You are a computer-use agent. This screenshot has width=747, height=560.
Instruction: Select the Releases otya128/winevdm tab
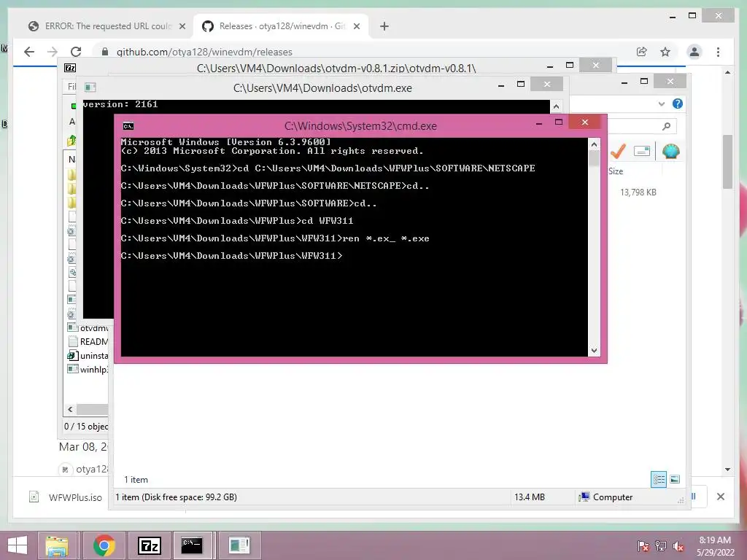(282, 26)
